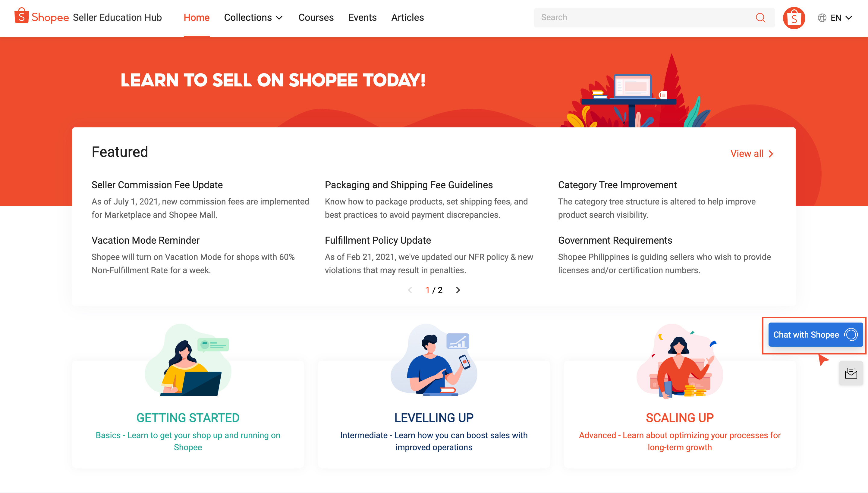Screen dimensions: 868x493
Task: Click the next arrow in Featured carousel
Action: (x=458, y=290)
